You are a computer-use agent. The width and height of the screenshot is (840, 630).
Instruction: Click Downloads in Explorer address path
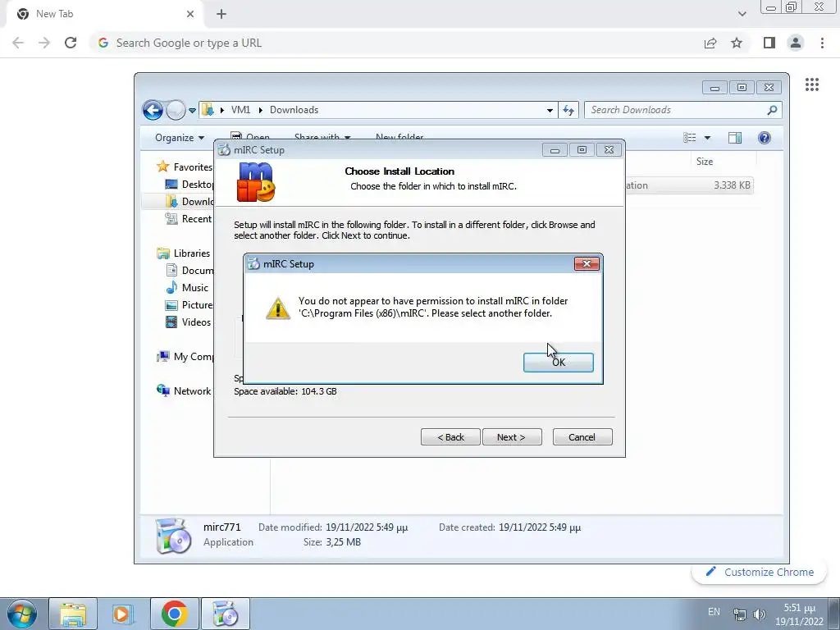click(x=294, y=110)
